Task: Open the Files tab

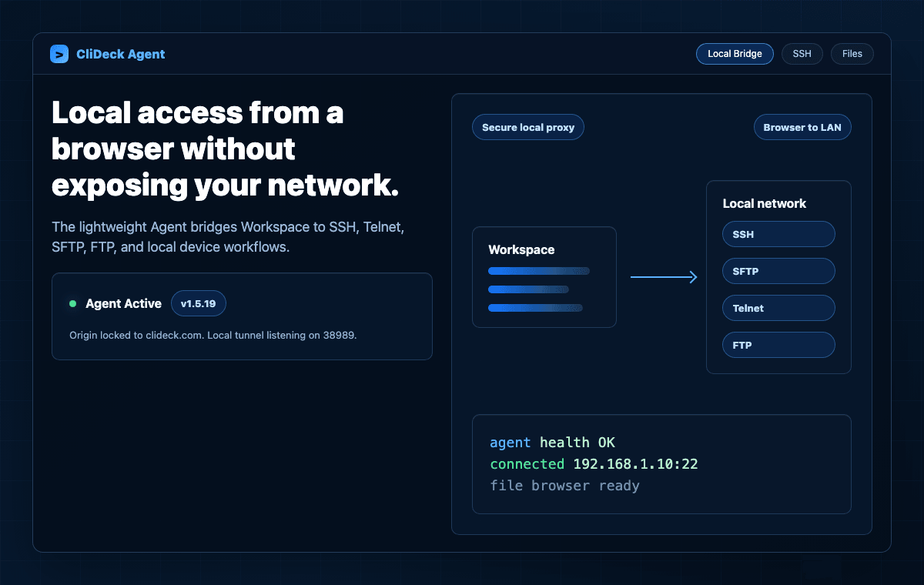Action: point(852,54)
